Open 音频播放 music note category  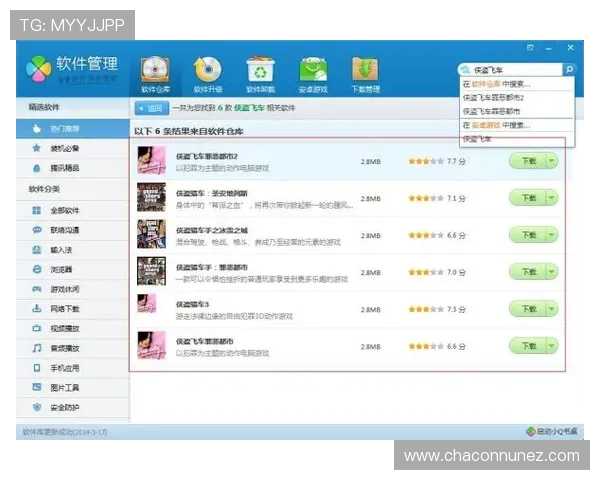click(73, 348)
